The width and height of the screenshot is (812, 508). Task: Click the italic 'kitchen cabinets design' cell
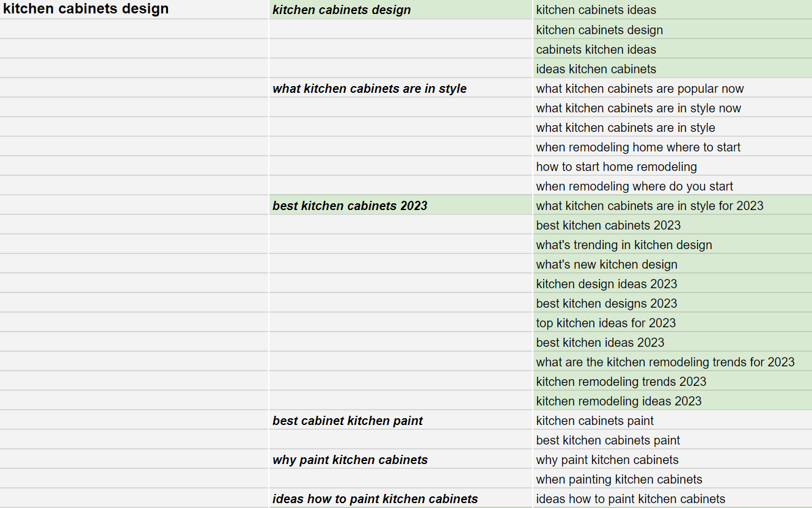[x=401, y=9]
